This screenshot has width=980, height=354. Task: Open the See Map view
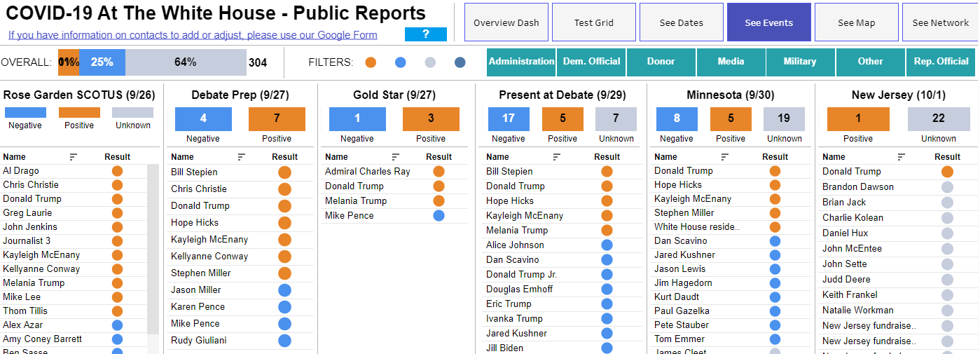tap(857, 22)
